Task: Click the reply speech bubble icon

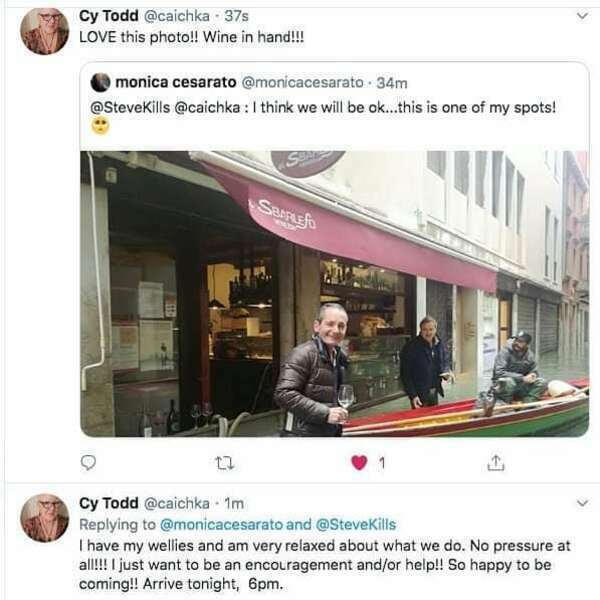Action: click(x=88, y=463)
